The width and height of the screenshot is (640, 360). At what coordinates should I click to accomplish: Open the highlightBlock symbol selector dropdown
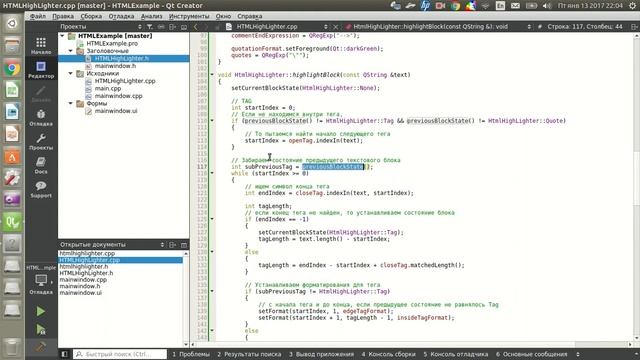pos(442,27)
